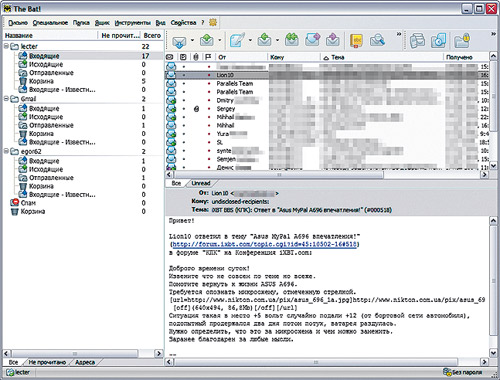
Task: Click the locked folder toolbar icon
Action: tap(462, 40)
